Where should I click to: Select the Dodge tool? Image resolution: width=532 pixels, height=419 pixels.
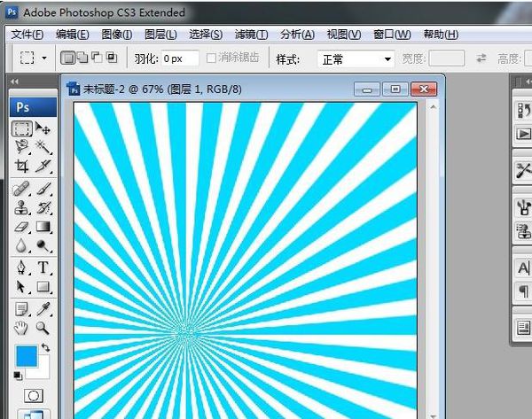[x=43, y=245]
